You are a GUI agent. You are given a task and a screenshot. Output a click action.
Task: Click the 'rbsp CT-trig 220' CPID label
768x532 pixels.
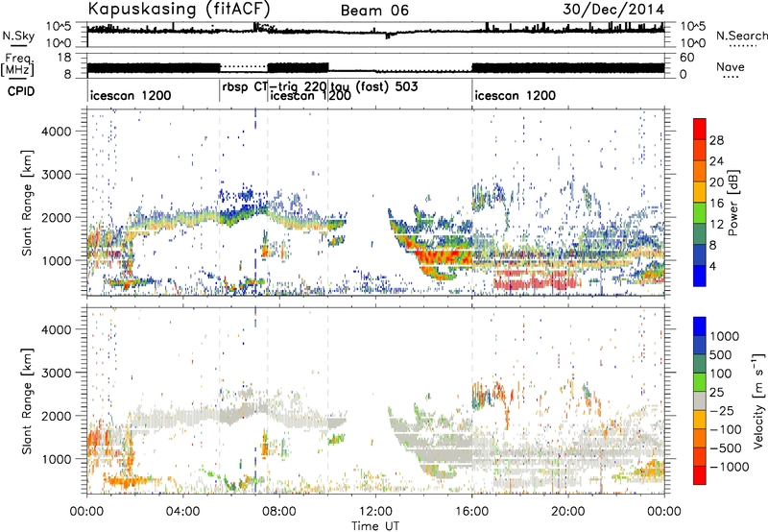pyautogui.click(x=275, y=86)
